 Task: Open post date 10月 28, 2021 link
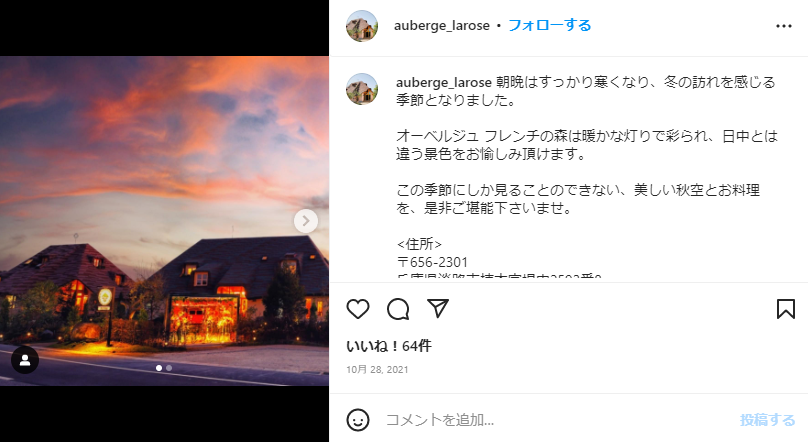point(377,369)
